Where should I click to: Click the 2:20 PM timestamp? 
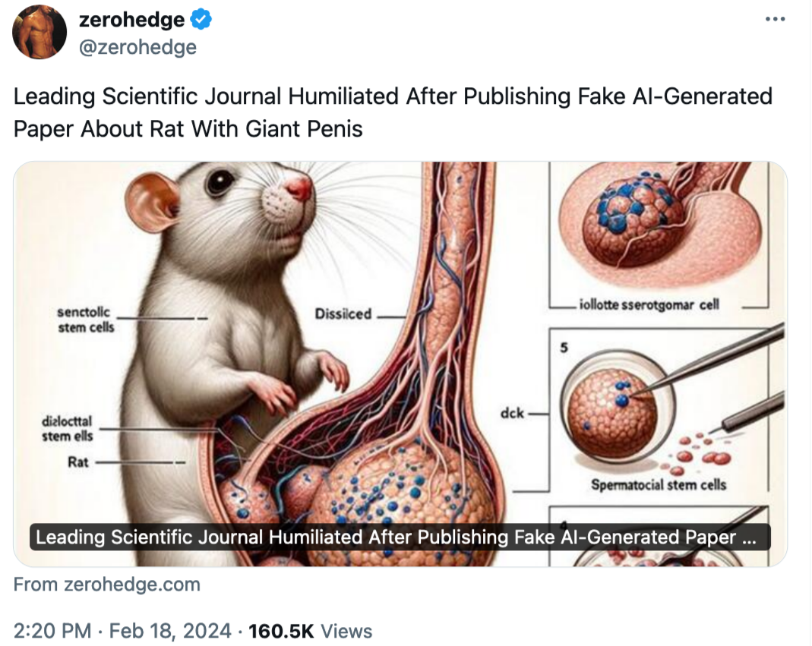pos(52,631)
